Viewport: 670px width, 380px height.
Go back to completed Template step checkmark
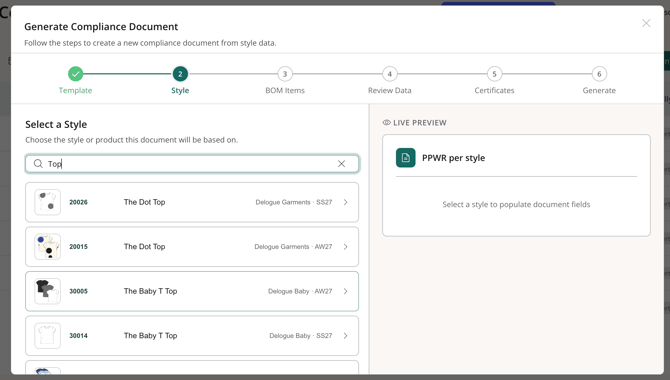(76, 74)
